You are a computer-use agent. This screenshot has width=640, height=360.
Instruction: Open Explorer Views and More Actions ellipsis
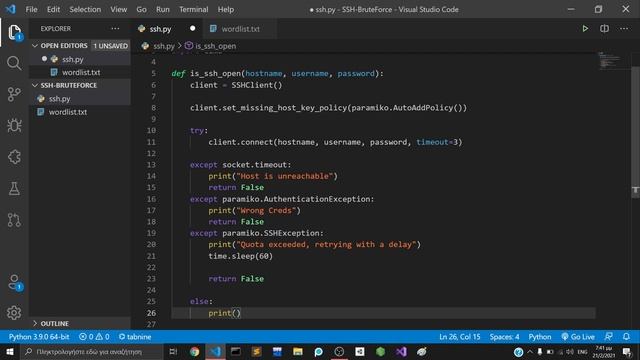(116, 29)
